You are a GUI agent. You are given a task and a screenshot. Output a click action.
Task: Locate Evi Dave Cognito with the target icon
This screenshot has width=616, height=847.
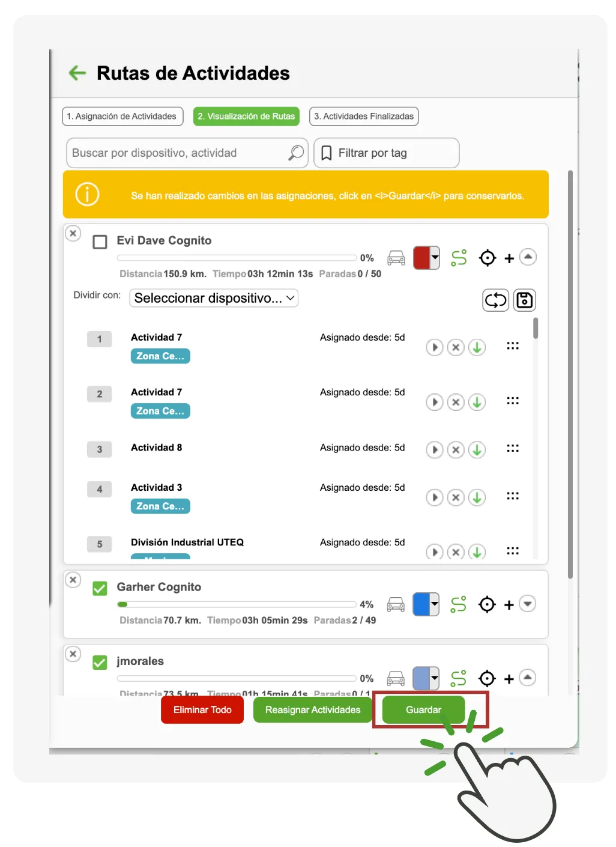point(488,258)
